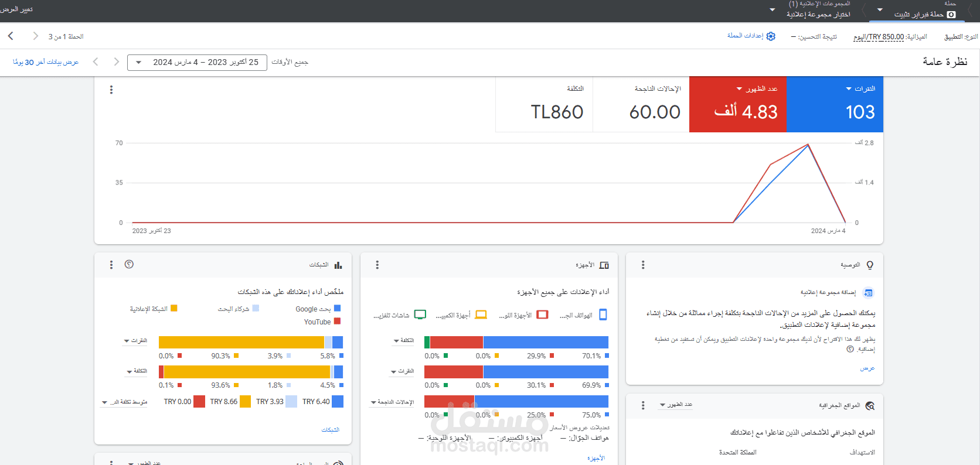
Task: Open متوسط تكلفة dropdown in الشبكات card
Action: pos(124,402)
